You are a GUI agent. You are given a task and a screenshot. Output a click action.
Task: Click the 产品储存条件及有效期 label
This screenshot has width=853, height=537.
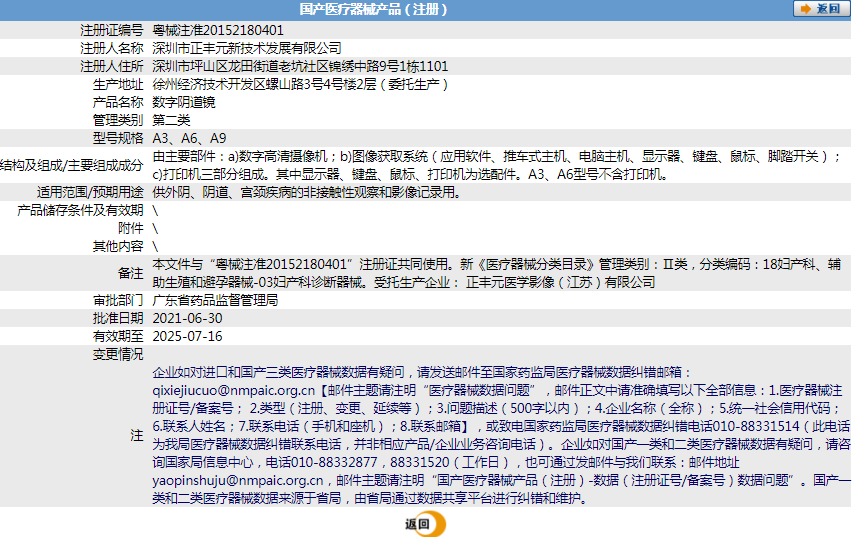[81, 210]
